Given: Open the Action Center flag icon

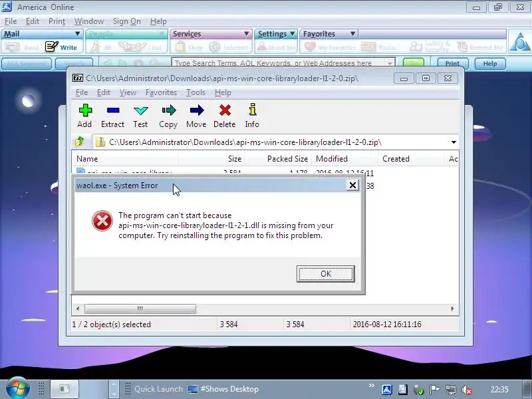Looking at the screenshot, I should [x=434, y=390].
